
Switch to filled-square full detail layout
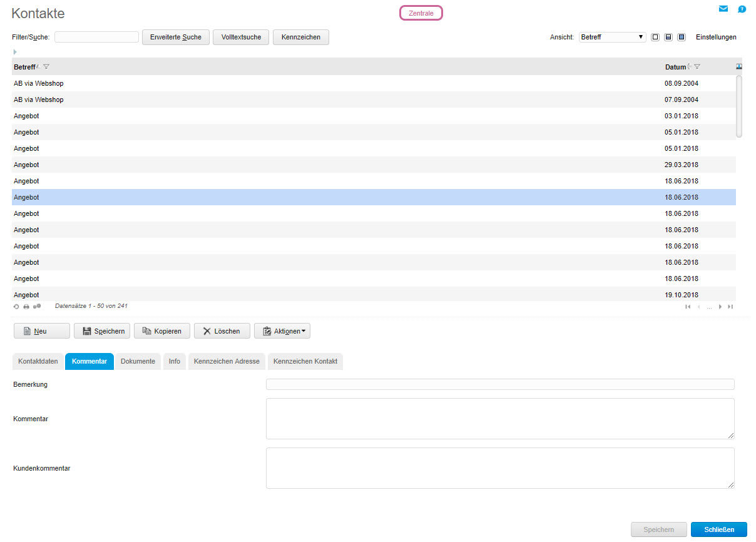point(682,37)
